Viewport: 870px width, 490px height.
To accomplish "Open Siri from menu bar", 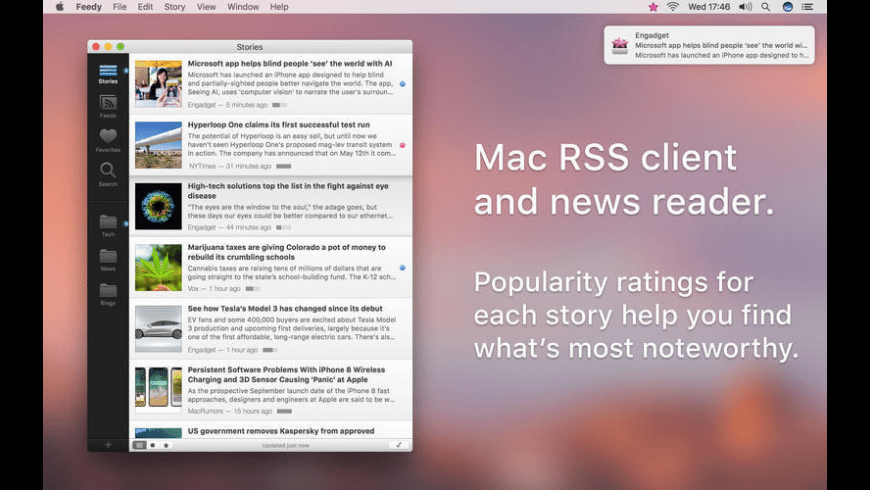I will pyautogui.click(x=787, y=7).
